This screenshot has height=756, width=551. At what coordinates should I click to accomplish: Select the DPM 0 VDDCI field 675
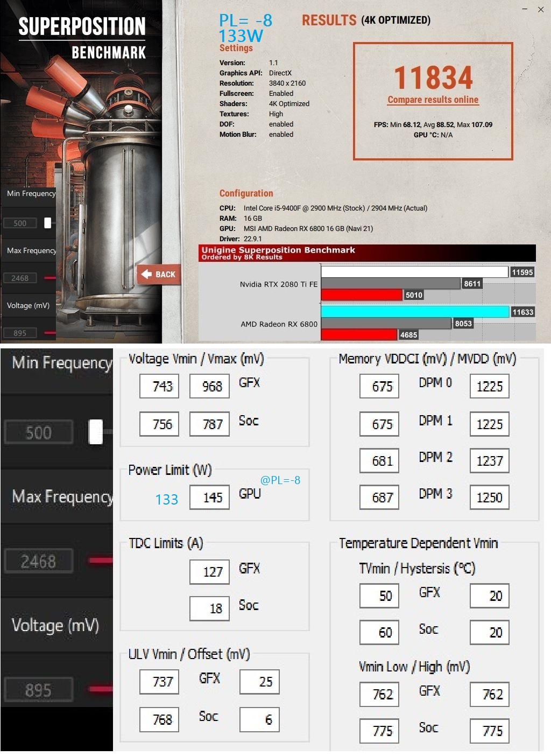pyautogui.click(x=379, y=386)
